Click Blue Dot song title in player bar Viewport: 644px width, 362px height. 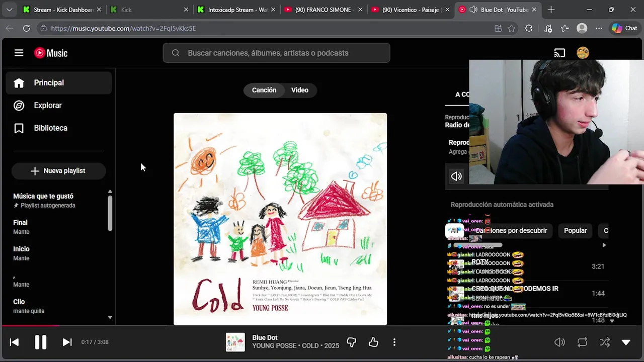(x=265, y=338)
